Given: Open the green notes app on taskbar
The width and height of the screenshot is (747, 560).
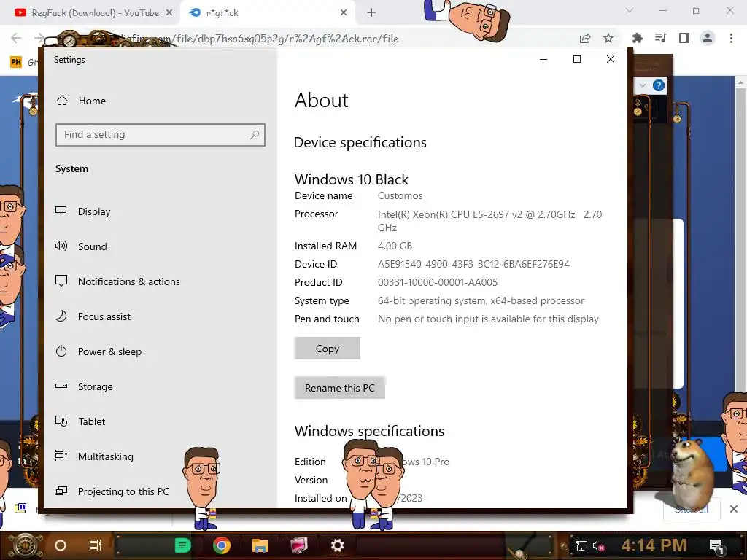Looking at the screenshot, I should coord(182,545).
